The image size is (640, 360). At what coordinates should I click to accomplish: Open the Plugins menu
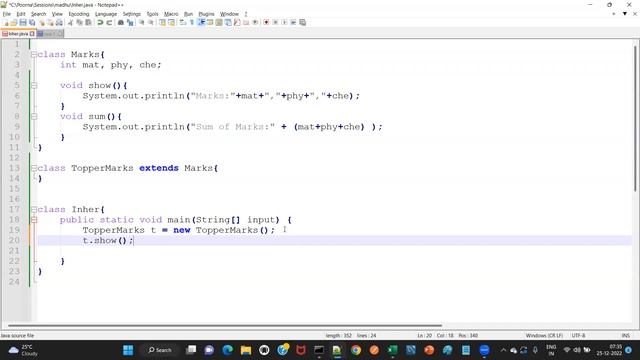[x=206, y=14]
